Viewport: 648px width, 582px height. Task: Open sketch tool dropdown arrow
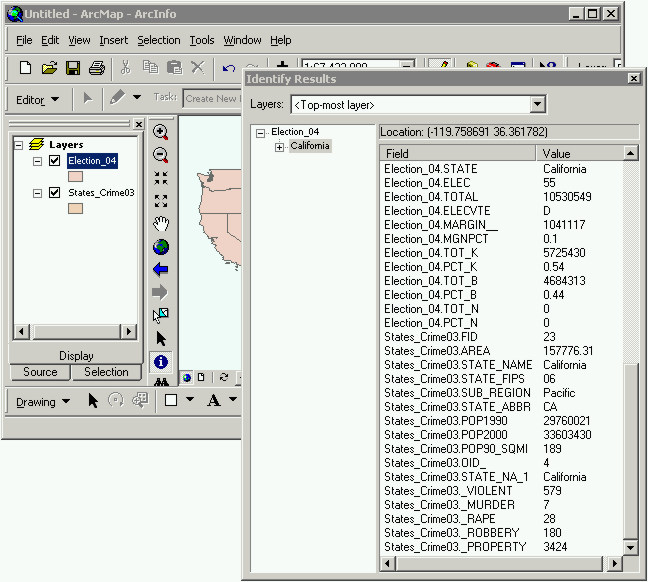point(137,98)
